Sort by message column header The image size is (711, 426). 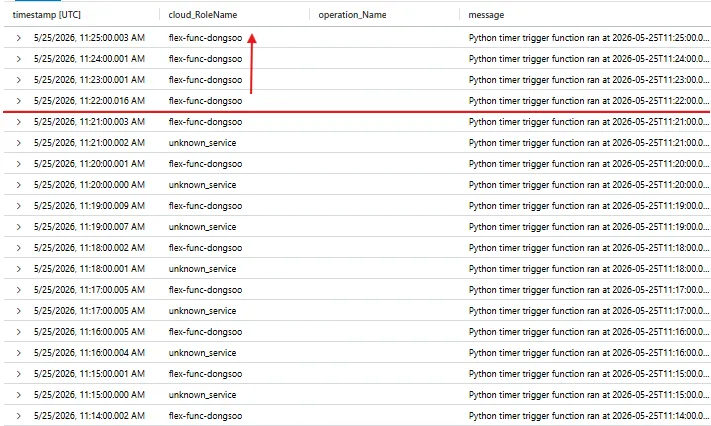pyautogui.click(x=486, y=15)
